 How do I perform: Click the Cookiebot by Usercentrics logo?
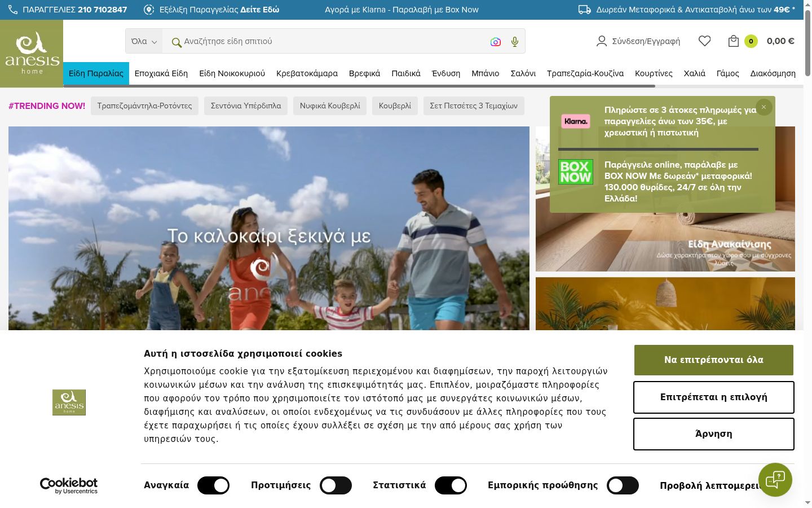(x=69, y=485)
